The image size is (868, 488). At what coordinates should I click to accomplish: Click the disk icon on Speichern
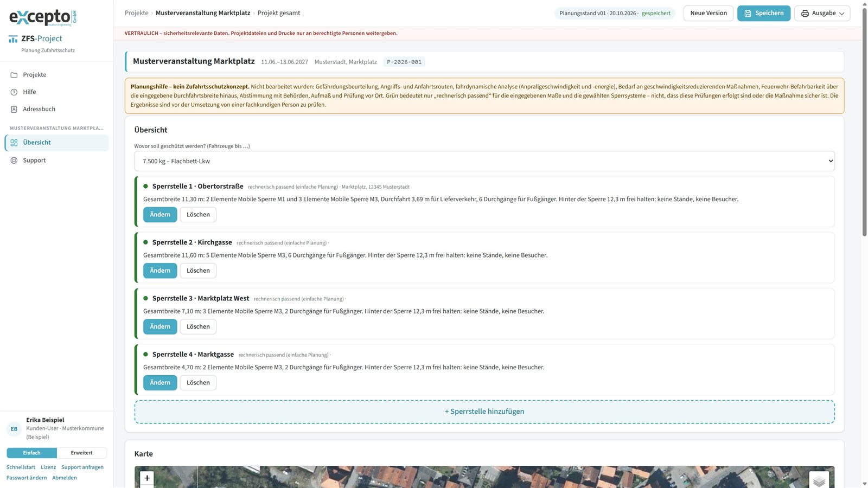tap(748, 14)
